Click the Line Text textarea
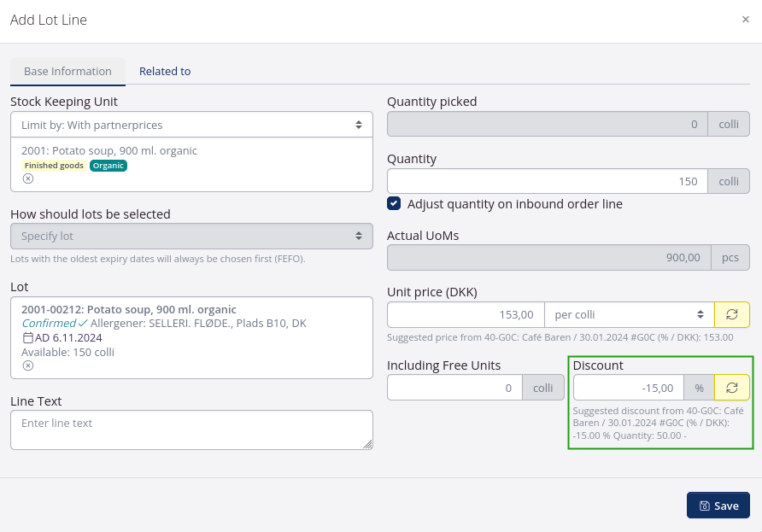 click(191, 430)
